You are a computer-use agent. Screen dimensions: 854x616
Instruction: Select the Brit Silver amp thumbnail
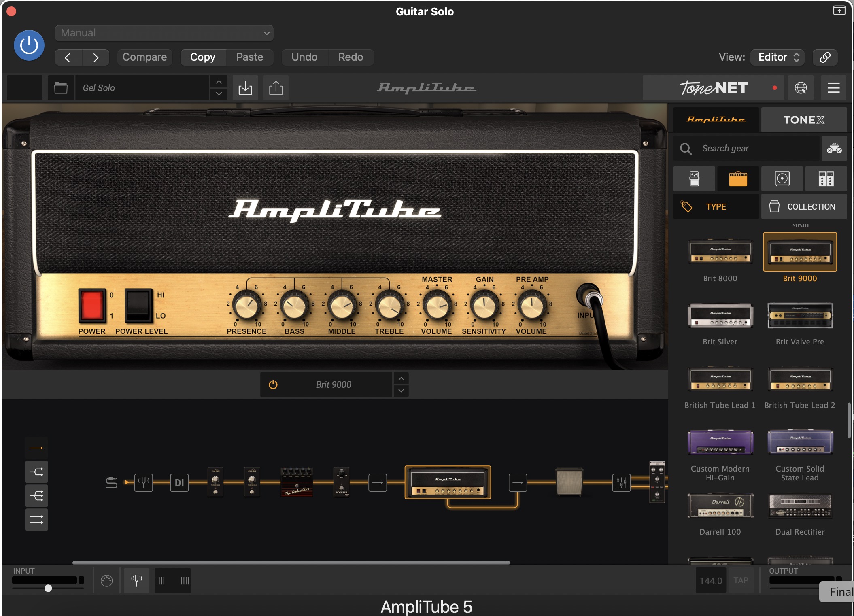click(720, 315)
